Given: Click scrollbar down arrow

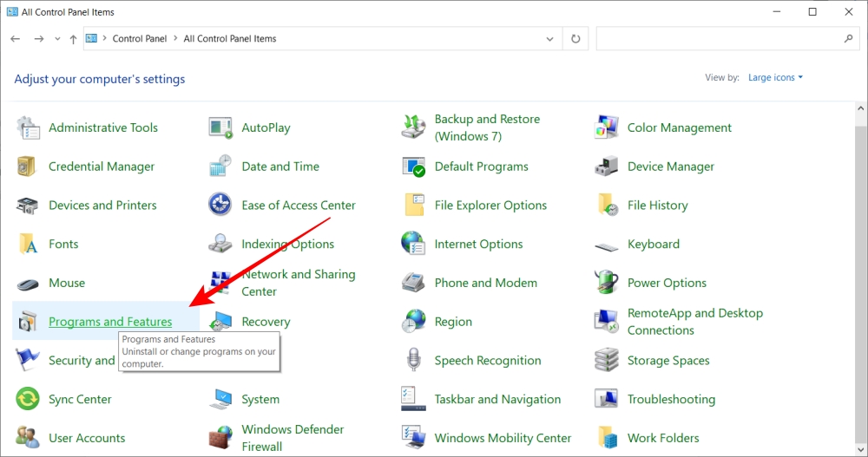Looking at the screenshot, I should 860,450.
